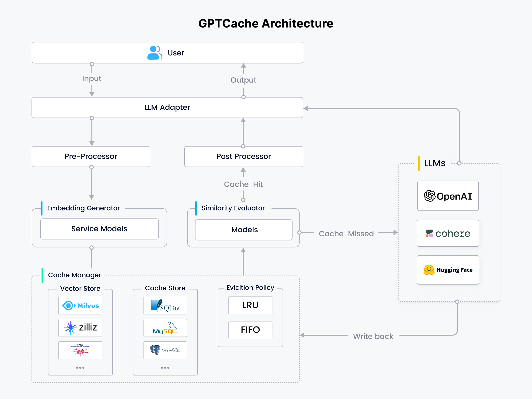Click the blue user avatar icon
This screenshot has height=399, width=532.
(x=154, y=52)
